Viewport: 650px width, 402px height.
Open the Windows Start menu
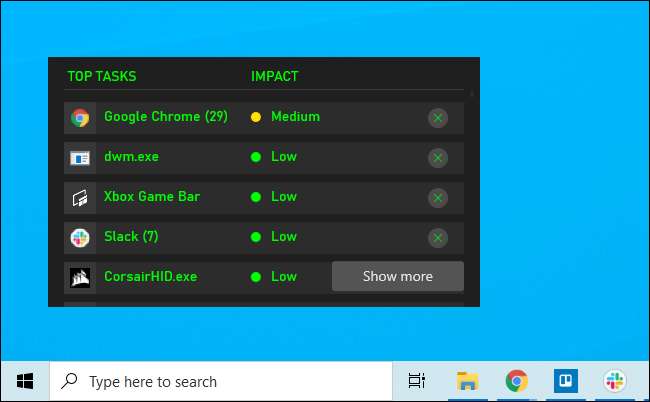[25, 381]
